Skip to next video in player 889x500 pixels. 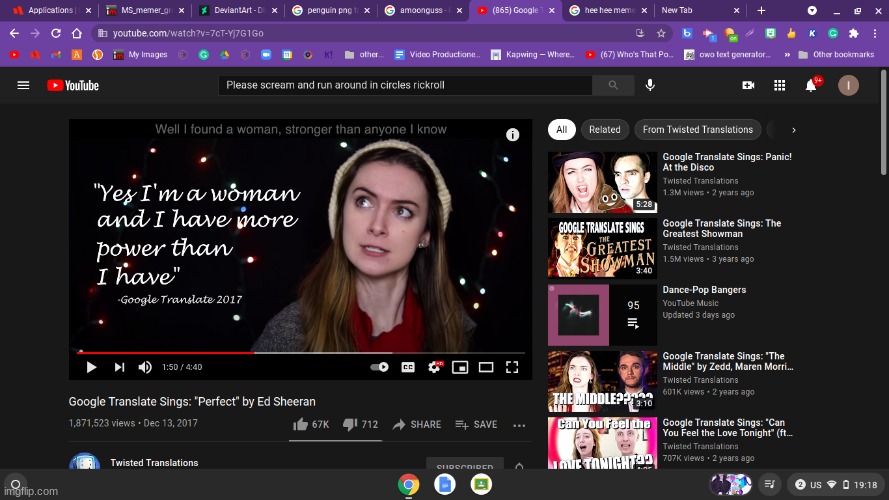click(x=119, y=367)
